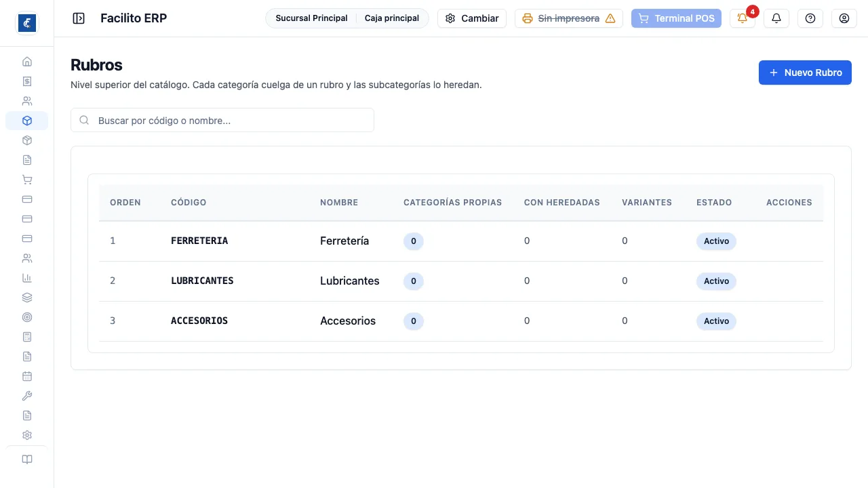Click the Caja principal label

click(392, 18)
